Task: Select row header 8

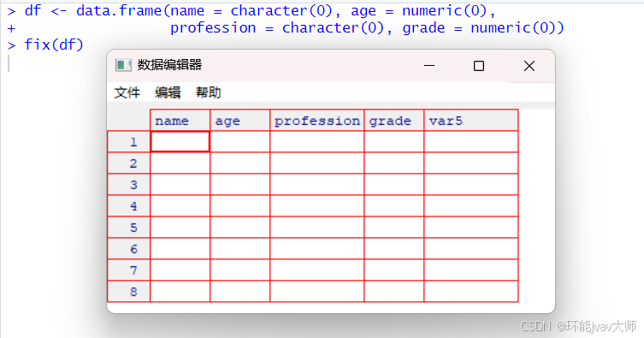Action: coord(128,291)
